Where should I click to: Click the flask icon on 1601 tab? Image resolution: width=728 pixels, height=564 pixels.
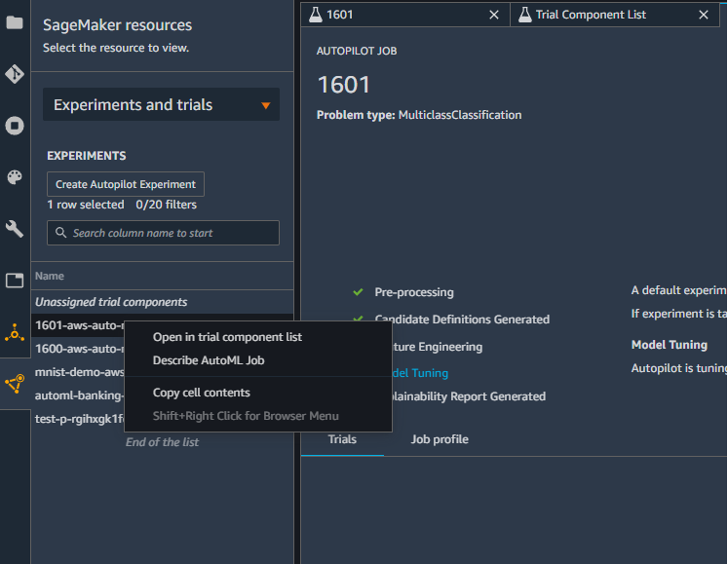click(x=315, y=15)
